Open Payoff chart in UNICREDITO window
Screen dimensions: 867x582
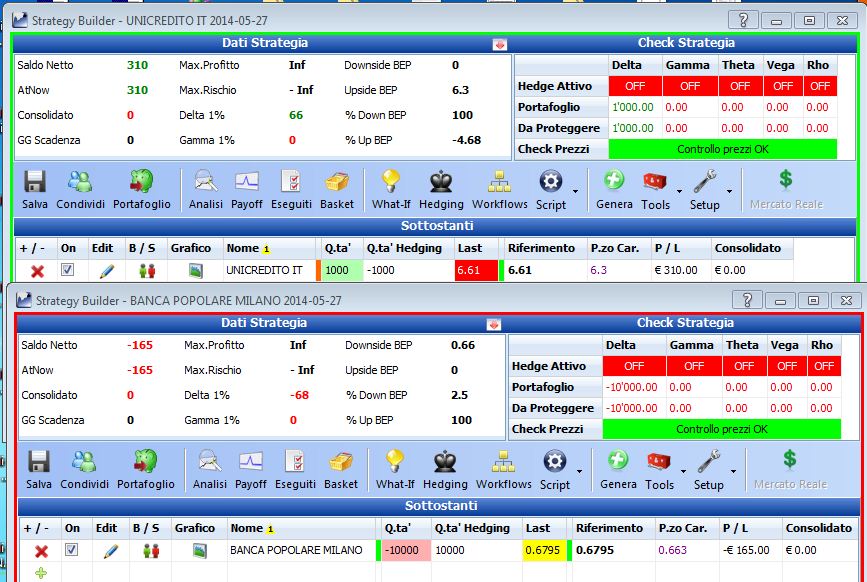point(247,190)
